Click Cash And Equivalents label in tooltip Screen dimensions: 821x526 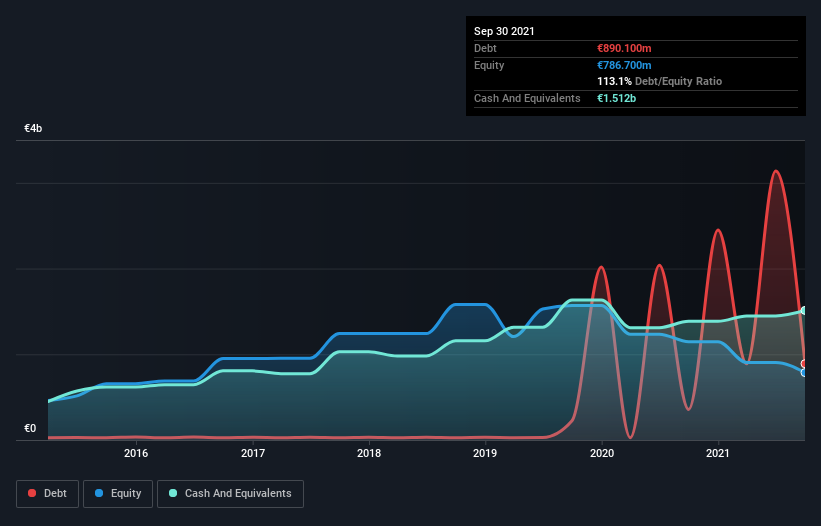pyautogui.click(x=527, y=98)
